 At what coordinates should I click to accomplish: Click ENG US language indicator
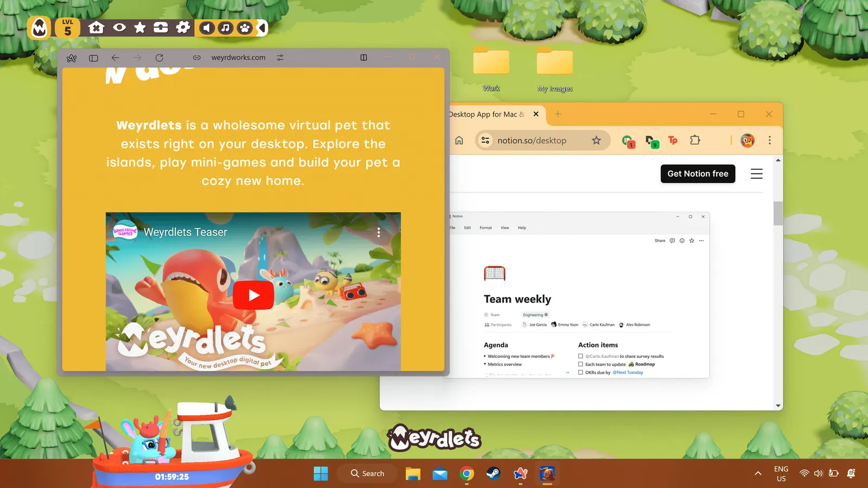pos(781,473)
